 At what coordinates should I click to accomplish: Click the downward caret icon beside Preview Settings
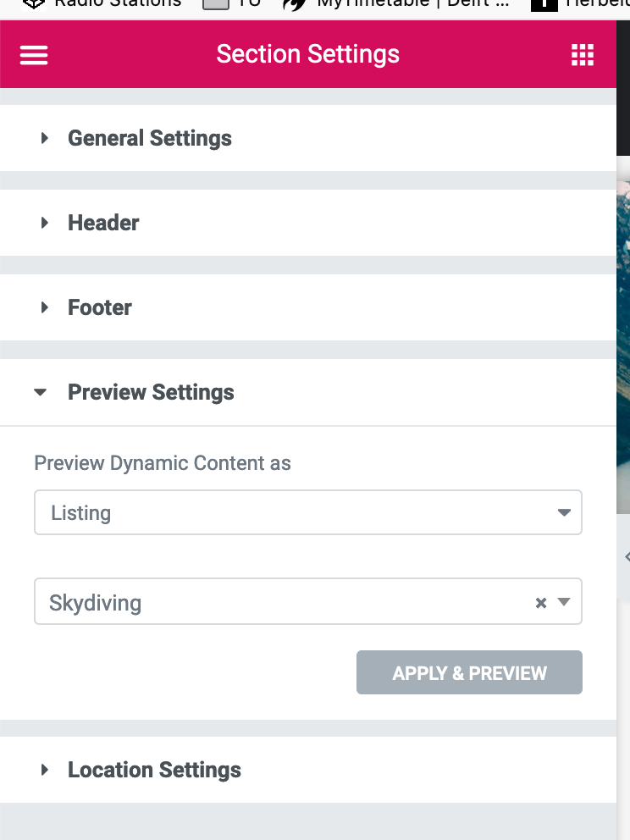[40, 392]
